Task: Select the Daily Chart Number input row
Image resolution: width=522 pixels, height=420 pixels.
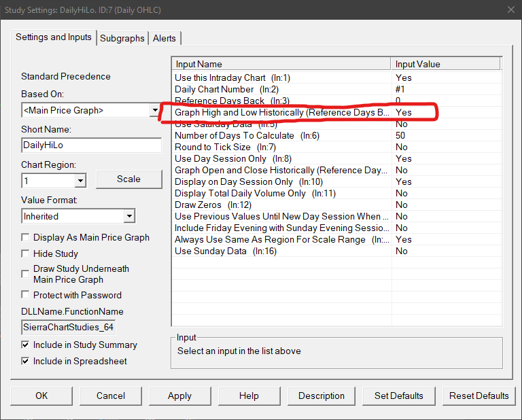Action: (x=337, y=89)
